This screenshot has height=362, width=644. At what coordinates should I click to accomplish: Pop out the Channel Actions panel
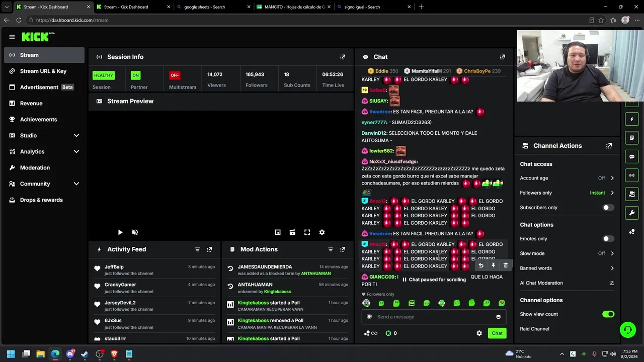tap(609, 146)
